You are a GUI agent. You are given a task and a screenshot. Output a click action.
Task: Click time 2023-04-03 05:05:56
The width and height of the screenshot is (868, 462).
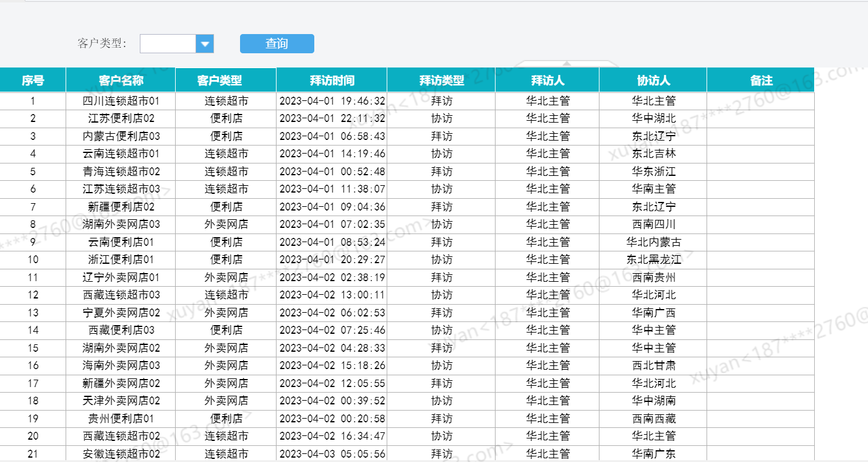(x=332, y=454)
